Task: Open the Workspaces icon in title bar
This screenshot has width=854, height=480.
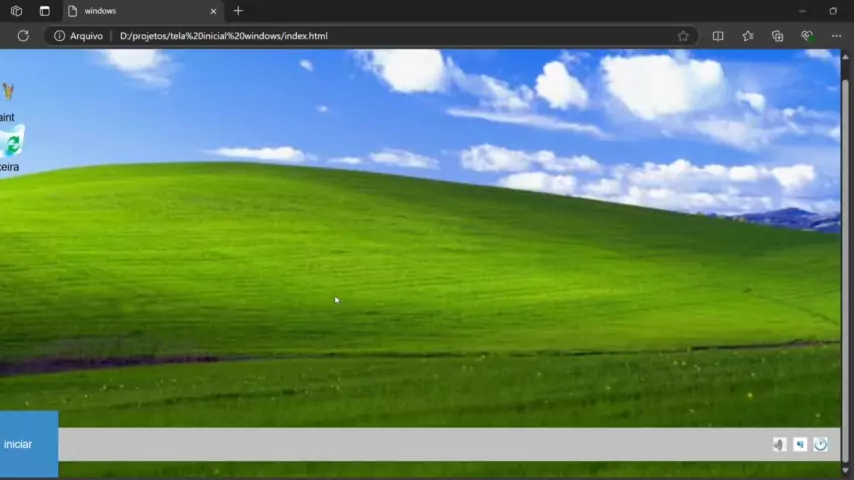Action: 16,11
